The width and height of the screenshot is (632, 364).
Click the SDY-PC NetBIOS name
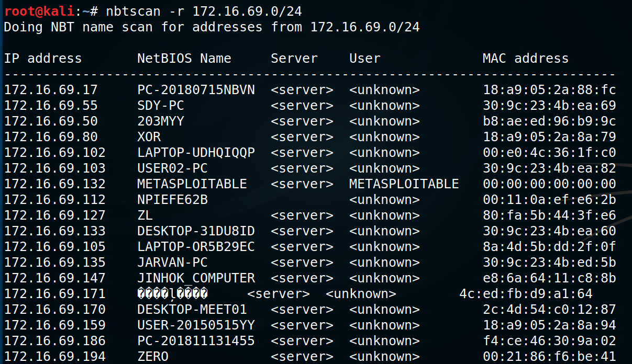(x=160, y=106)
